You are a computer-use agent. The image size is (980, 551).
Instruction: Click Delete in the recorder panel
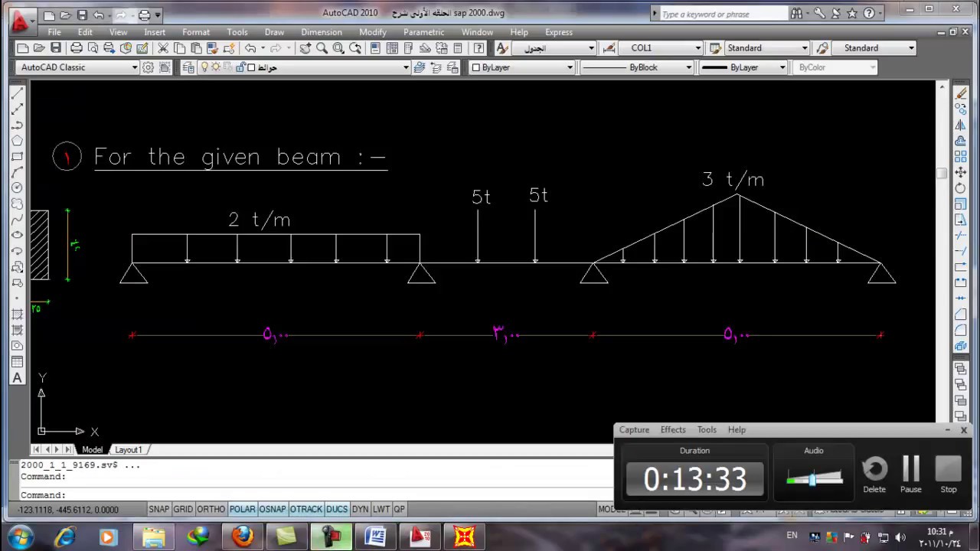coord(874,474)
